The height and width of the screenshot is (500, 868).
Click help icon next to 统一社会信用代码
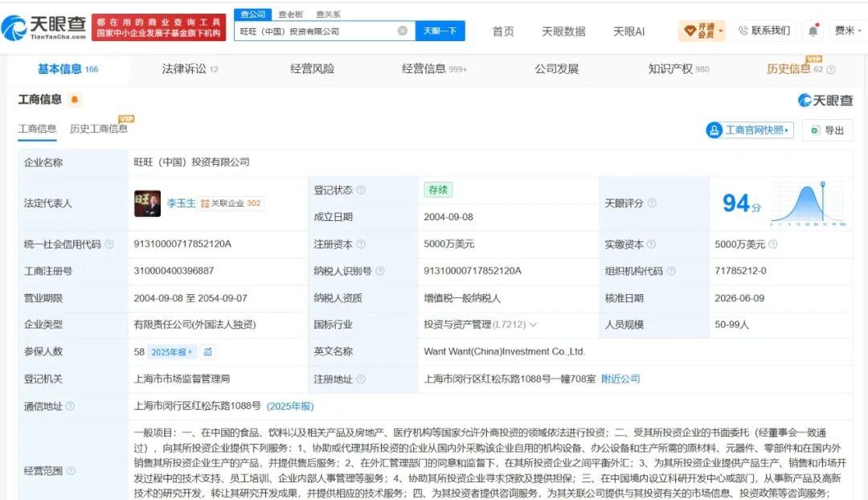pos(109,244)
